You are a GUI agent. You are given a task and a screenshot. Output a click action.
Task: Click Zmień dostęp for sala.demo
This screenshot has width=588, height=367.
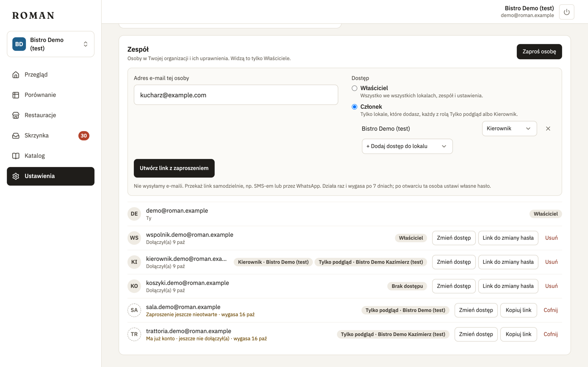[476, 310]
